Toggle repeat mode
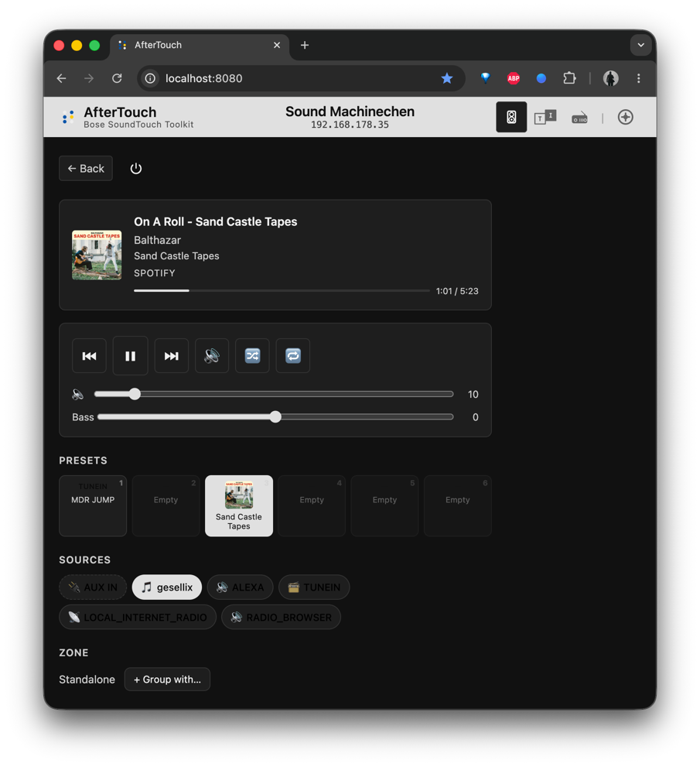Image resolution: width=700 pixels, height=767 pixels. (293, 355)
